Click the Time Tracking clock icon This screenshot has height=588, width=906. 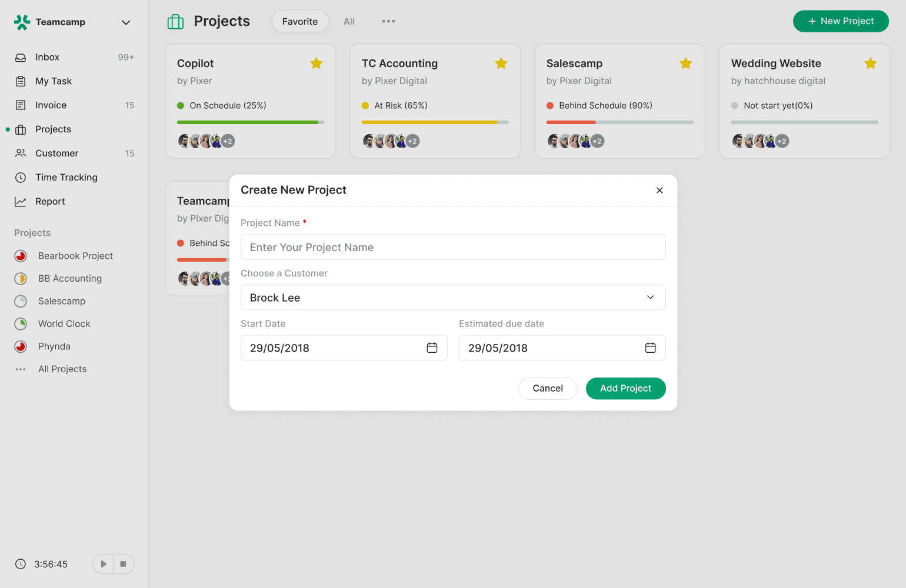click(x=21, y=178)
